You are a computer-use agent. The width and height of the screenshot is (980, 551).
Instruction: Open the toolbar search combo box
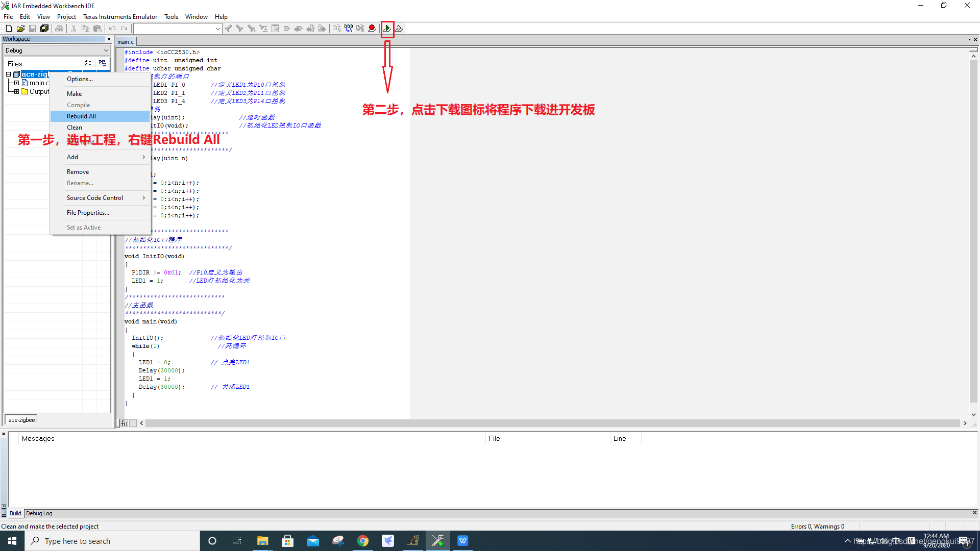coord(177,29)
